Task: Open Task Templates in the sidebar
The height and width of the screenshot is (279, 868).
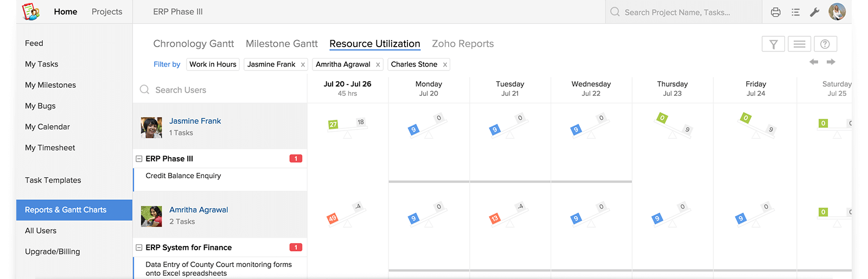Action: point(53,180)
